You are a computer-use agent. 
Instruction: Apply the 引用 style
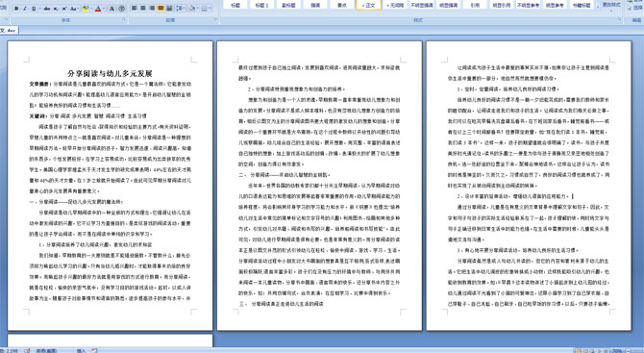tap(475, 5)
